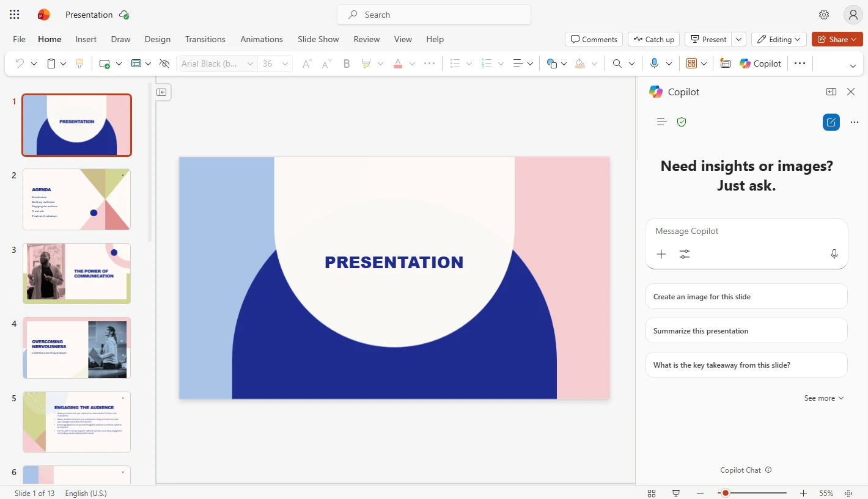Screen dimensions: 868x499
Task: Expand the Editing mode dropdown
Action: click(x=779, y=39)
